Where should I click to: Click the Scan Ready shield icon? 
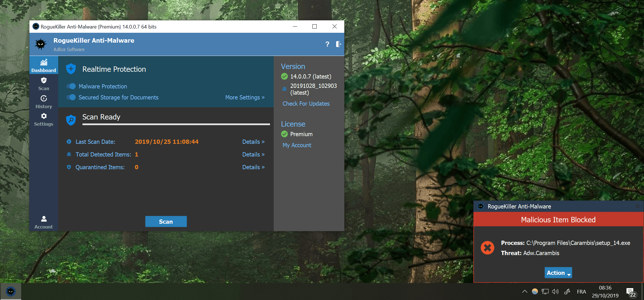coord(71,120)
